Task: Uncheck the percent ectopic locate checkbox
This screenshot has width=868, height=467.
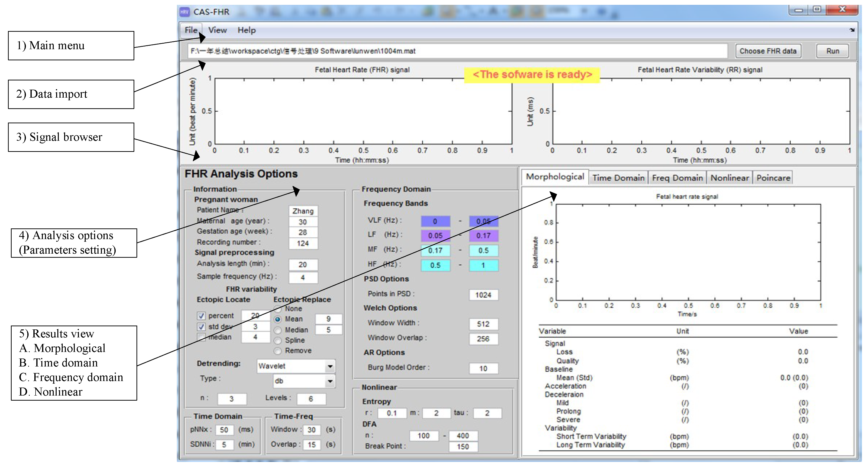Action: click(201, 316)
